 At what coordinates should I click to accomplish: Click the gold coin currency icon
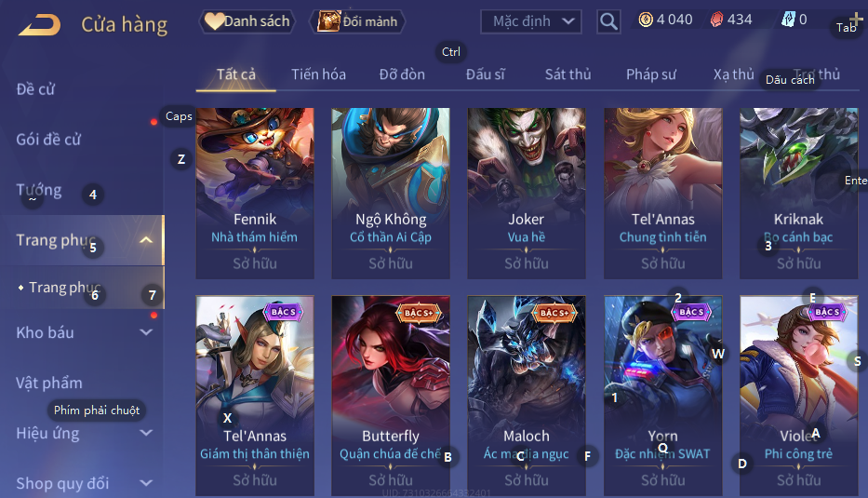(x=646, y=20)
